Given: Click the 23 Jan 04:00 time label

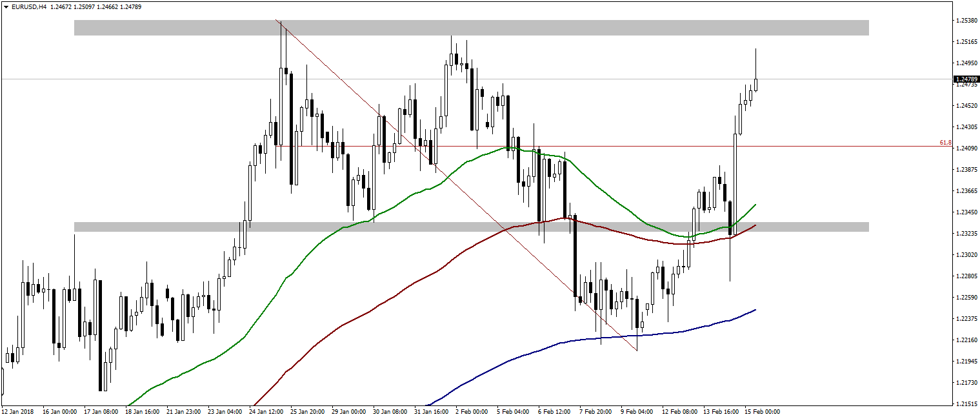Looking at the screenshot, I should pyautogui.click(x=225, y=411).
